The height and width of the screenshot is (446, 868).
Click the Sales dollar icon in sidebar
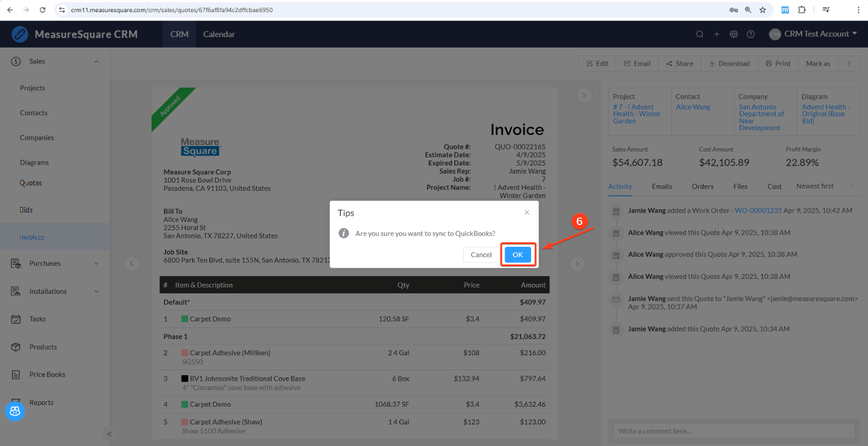tap(16, 61)
